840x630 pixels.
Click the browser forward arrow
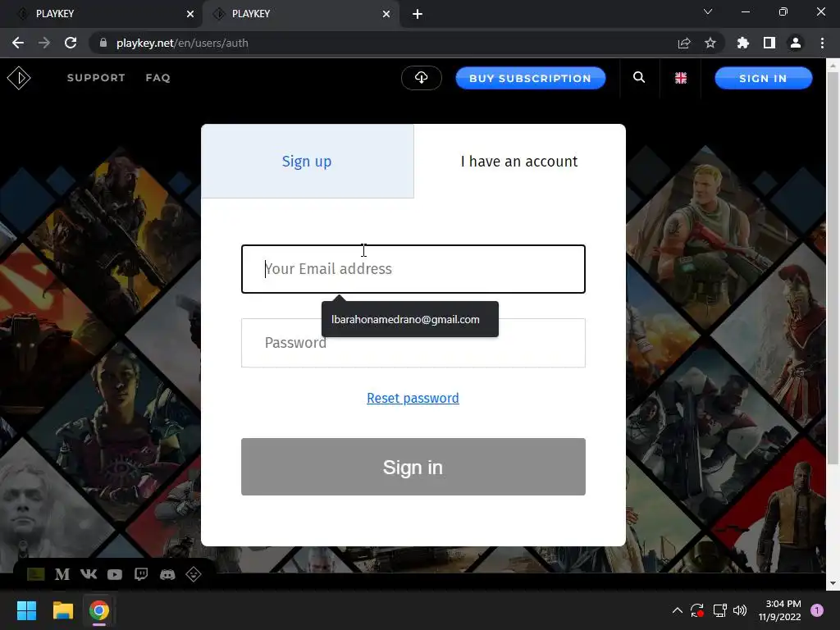point(44,43)
